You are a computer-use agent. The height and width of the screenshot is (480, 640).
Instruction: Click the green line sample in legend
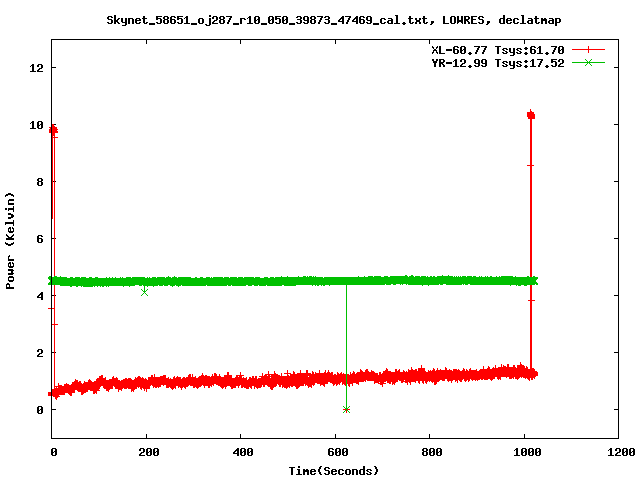coord(588,63)
